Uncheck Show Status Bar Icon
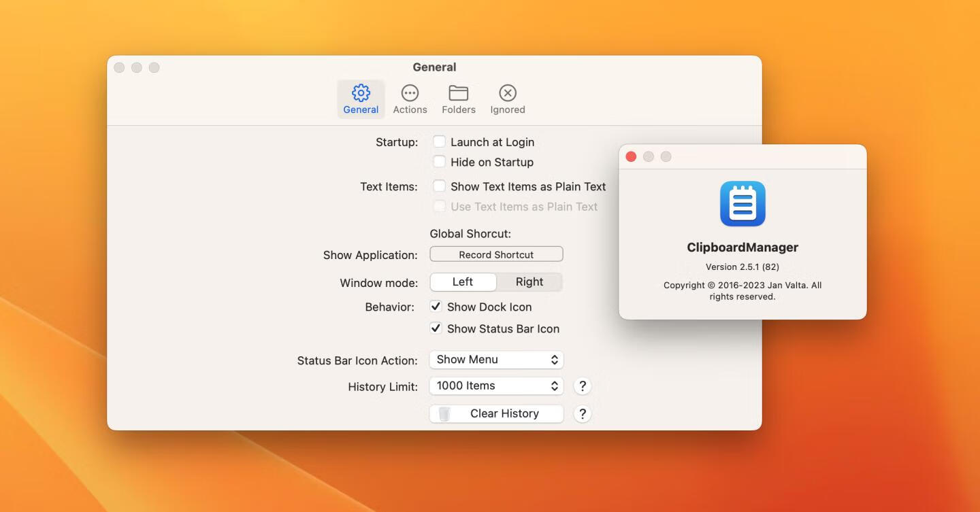The width and height of the screenshot is (980, 512). click(436, 328)
